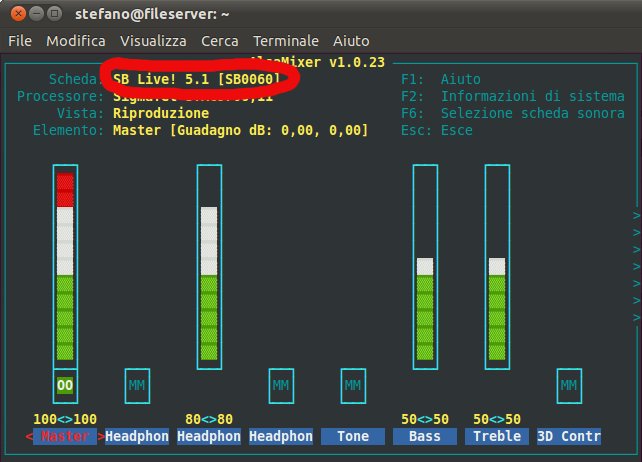
Task: Click the Master volume bar
Action: pyautogui.click(x=65, y=267)
